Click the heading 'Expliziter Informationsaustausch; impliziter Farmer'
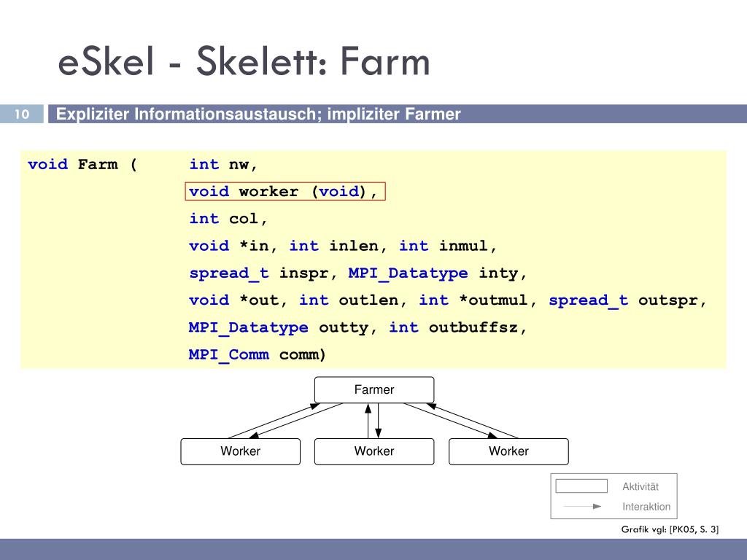Screen dimensions: 747x560 tap(258, 114)
